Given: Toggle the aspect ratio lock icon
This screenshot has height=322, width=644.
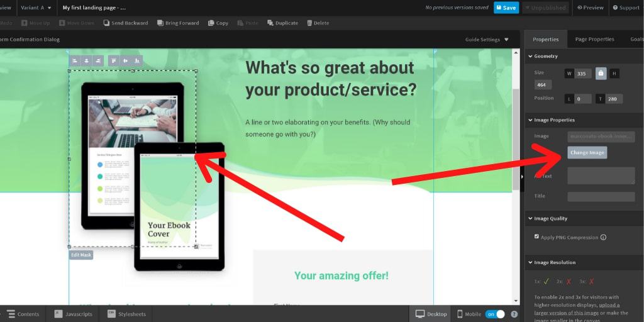Looking at the screenshot, I should (601, 74).
